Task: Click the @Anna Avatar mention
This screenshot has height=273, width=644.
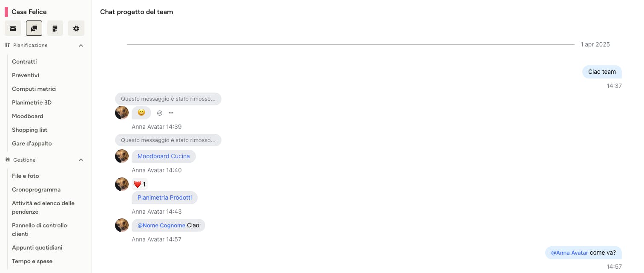Action: coord(569,253)
